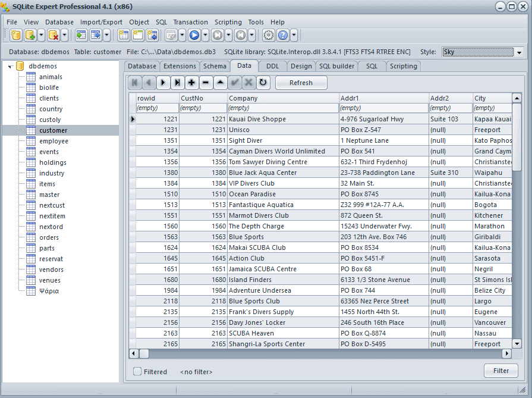This screenshot has width=532, height=398.
Task: Open the Style combo box dropdown
Action: 519,52
